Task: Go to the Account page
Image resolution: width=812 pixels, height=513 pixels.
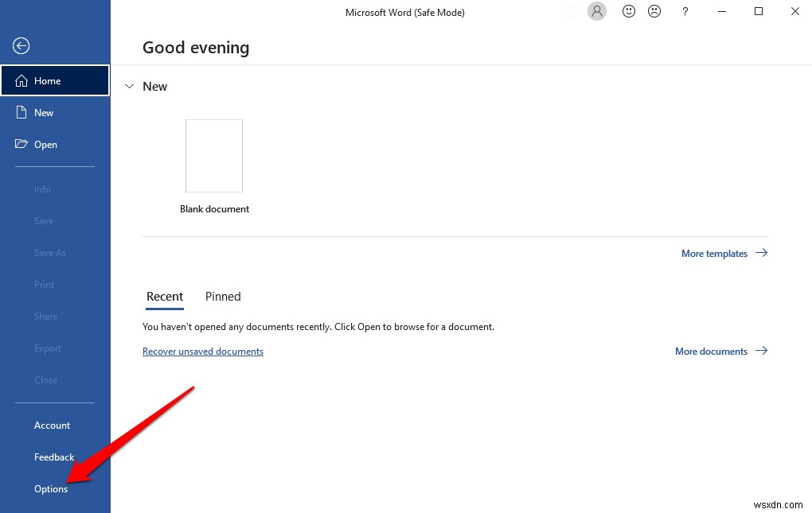Action: (52, 425)
